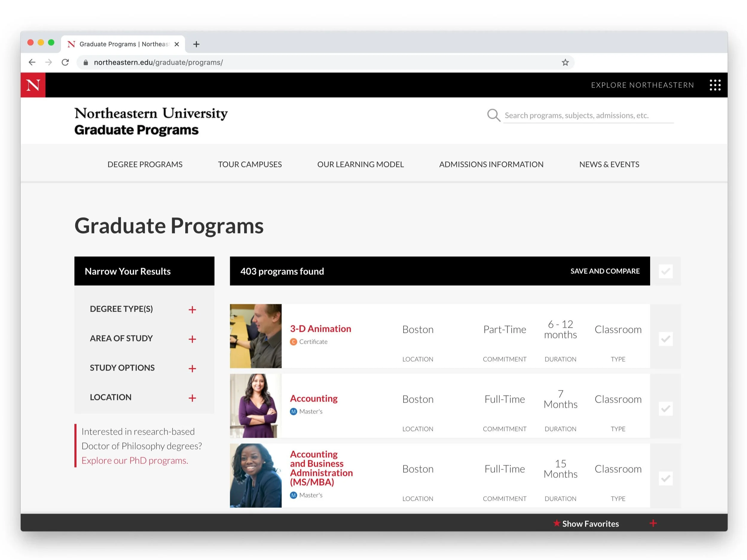
Task: Click the magnifying glass search icon
Action: tap(493, 115)
